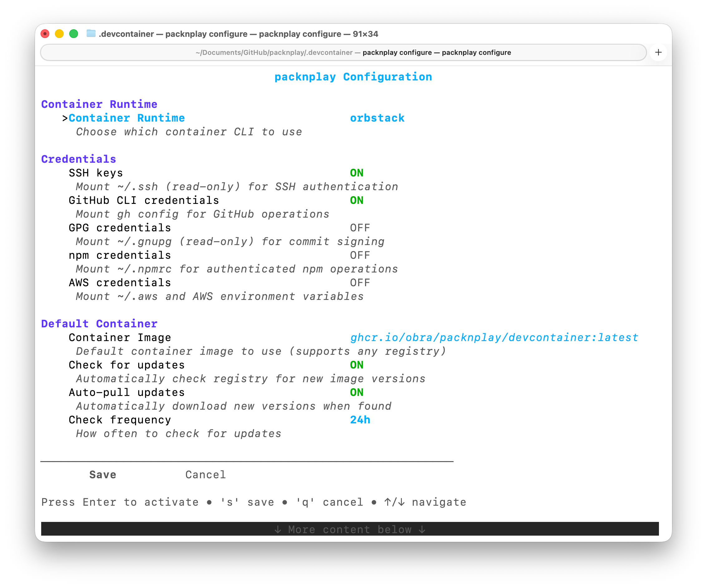Edit the ghcr.io container image value
The width and height of the screenshot is (707, 588).
(494, 337)
